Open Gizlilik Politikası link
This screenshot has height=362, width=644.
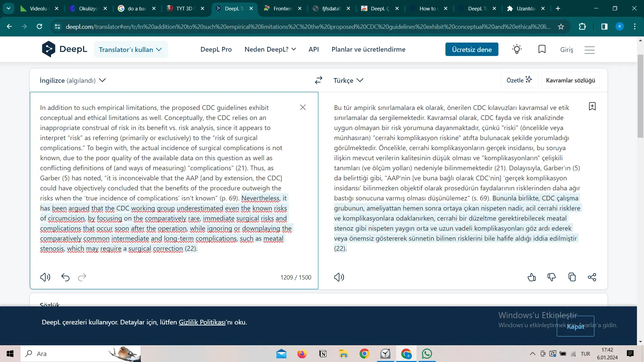[202, 322]
